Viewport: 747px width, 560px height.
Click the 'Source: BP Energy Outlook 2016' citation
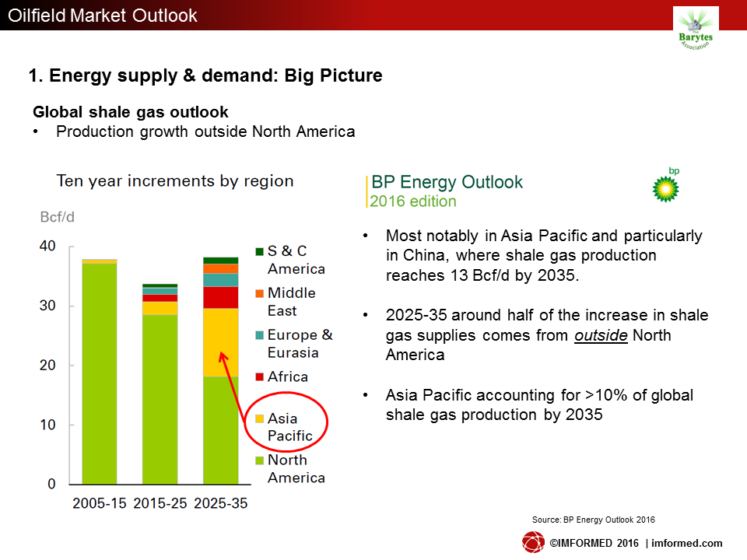click(x=594, y=520)
